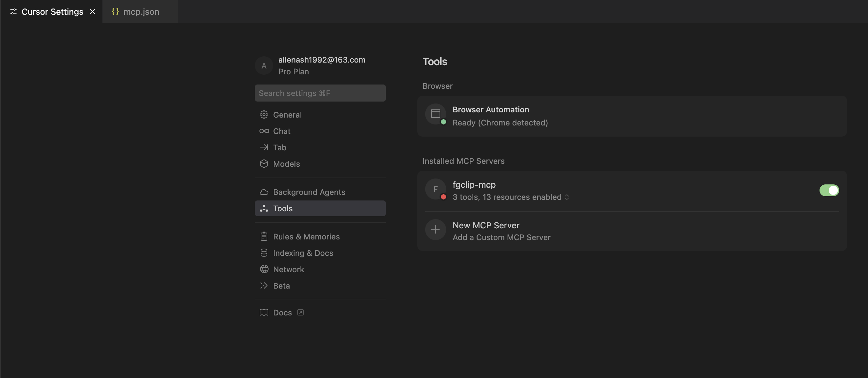Screen dimensions: 868x378
Task: Click the Docs book icon
Action: (264, 312)
